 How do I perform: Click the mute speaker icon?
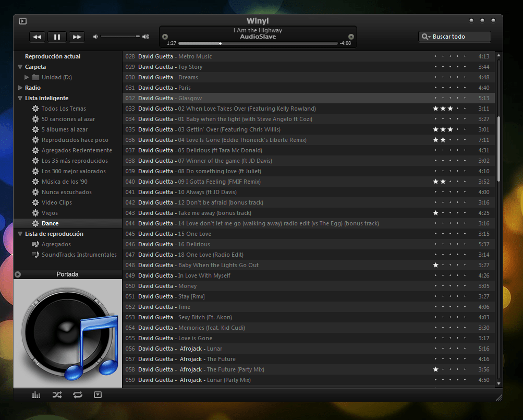click(94, 37)
